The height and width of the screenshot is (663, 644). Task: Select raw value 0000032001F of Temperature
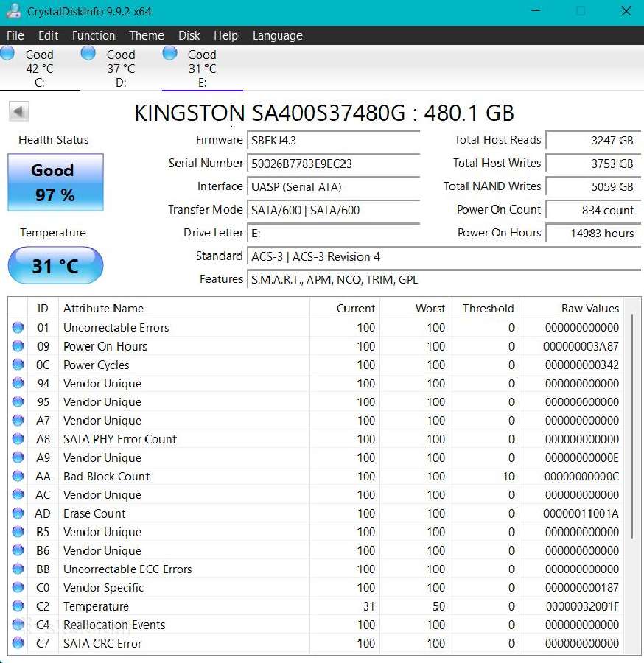pos(582,606)
